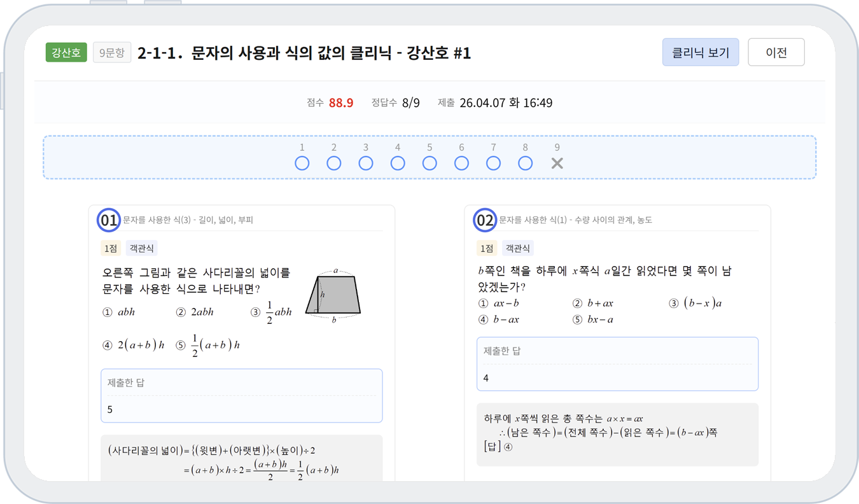Click the trapezoid figure image
Viewport: 859px width, 504px height.
(x=333, y=295)
